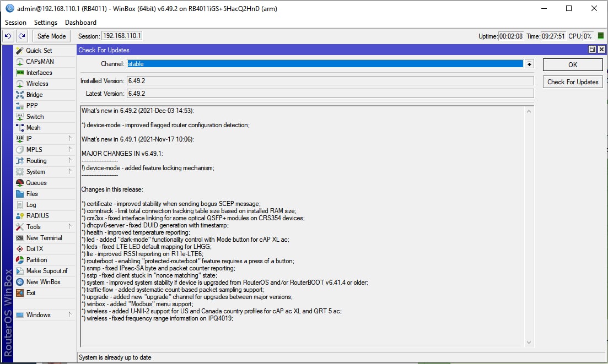Screen dimensions: 608x364
Task: Click the green CPU load indicator
Action: click(601, 36)
